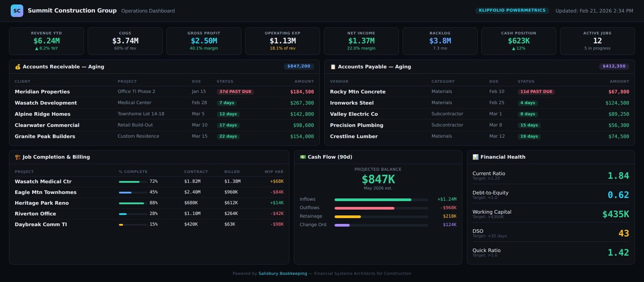Image resolution: width=644 pixels, height=282 pixels.
Task: Click the Revenue YTD summary card
Action: click(46, 41)
